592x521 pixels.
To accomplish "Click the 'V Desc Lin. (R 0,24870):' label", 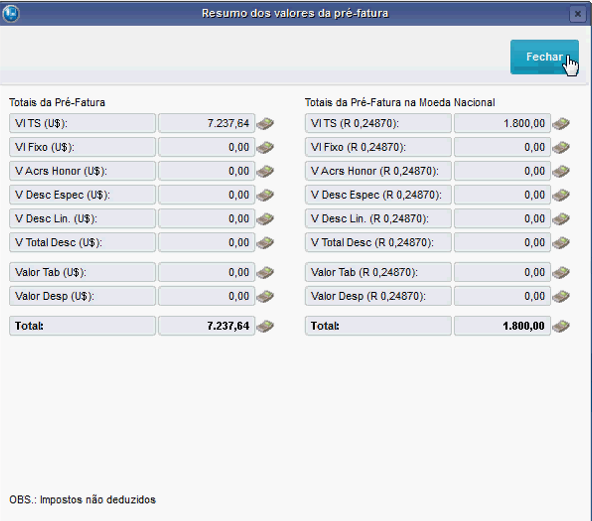I will pos(378,219).
